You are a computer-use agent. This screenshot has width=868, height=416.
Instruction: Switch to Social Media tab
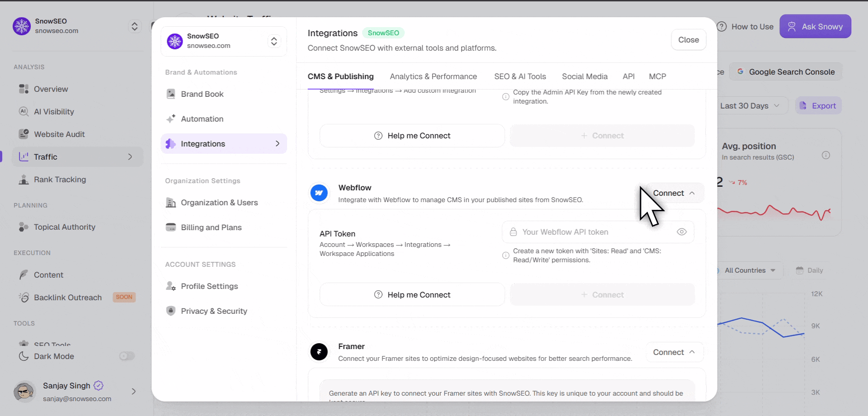585,76
